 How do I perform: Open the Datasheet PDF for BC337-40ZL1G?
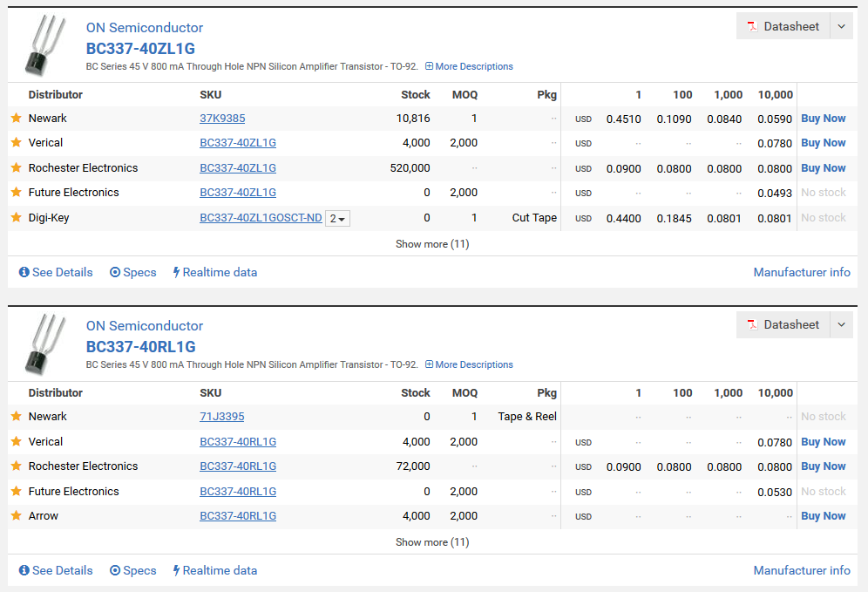coord(783,26)
